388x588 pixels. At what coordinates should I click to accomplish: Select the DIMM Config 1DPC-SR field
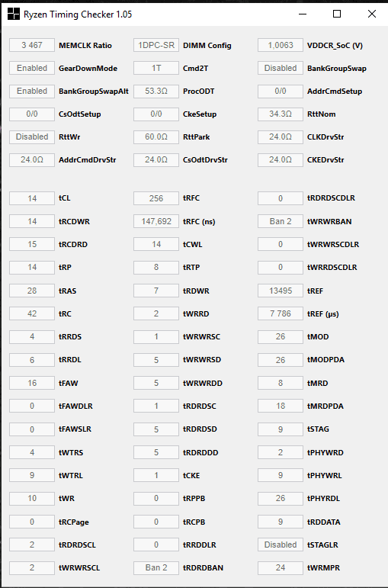(x=156, y=45)
